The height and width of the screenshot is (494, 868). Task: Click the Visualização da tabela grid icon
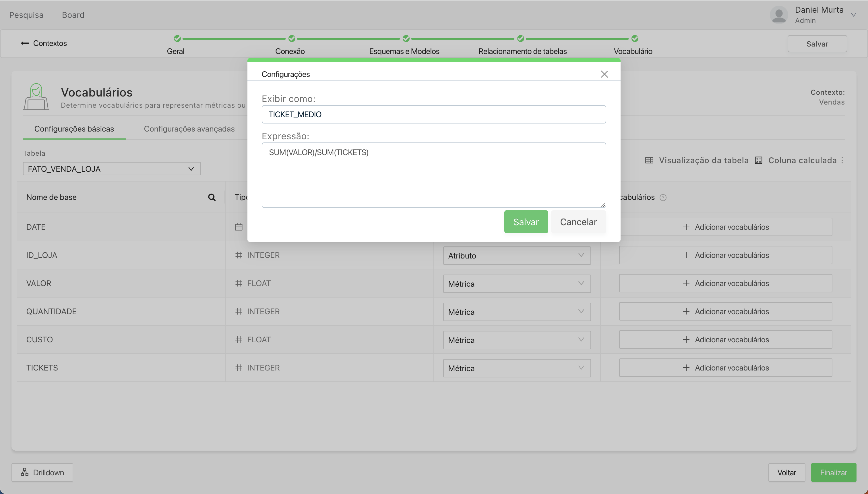pyautogui.click(x=649, y=161)
